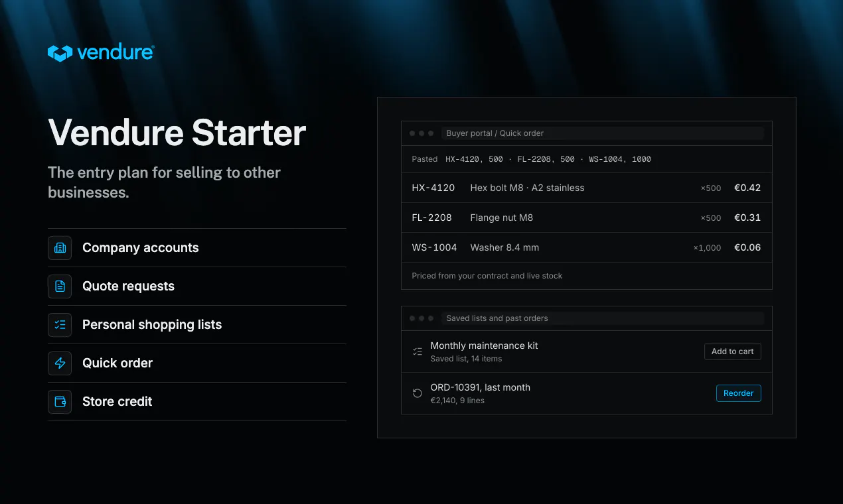Click the €2,140, 9 lines order summary
The height and width of the screenshot is (504, 843).
tap(457, 401)
